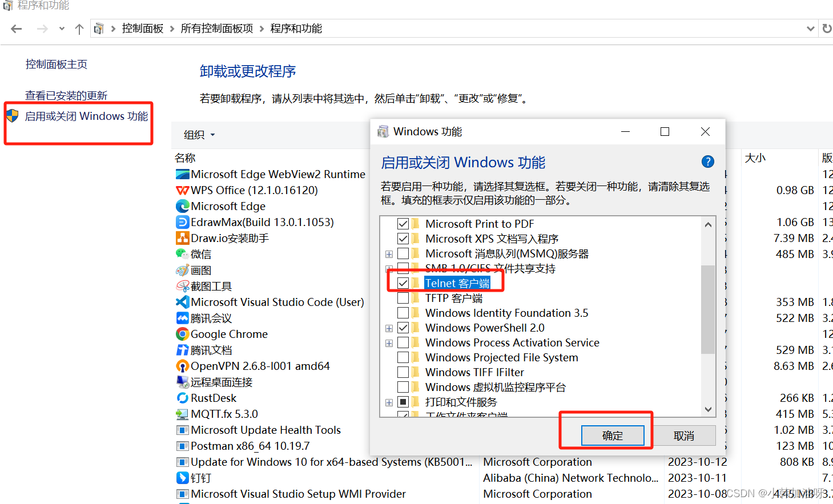Go to 所有控制面板项 in breadcrumb
833x504 pixels.
217,29
